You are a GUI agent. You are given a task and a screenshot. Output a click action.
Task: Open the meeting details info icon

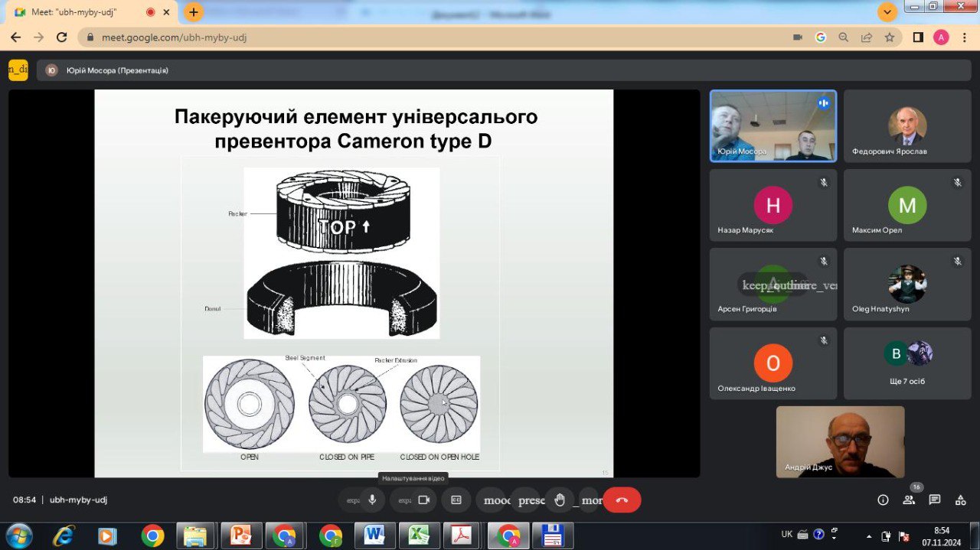click(883, 500)
